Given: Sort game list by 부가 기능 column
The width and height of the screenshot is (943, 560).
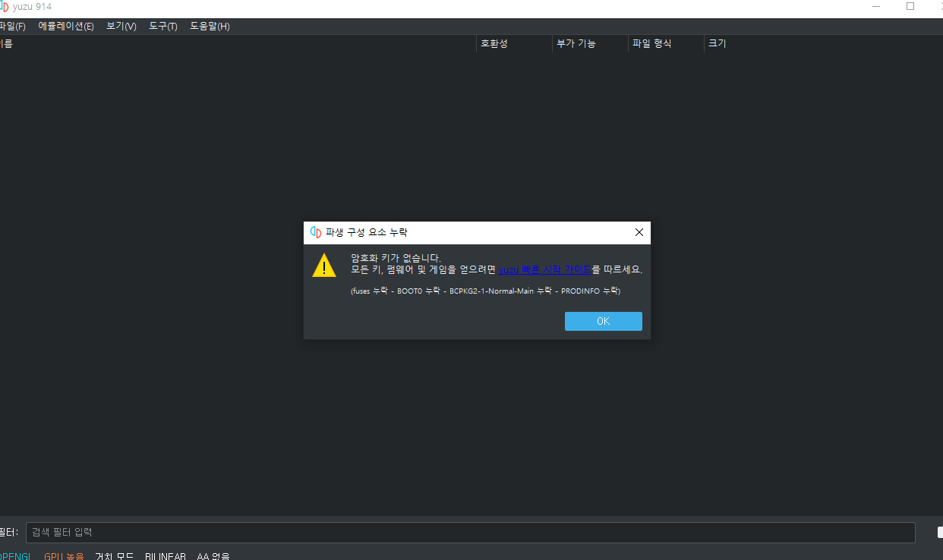Looking at the screenshot, I should (590, 43).
